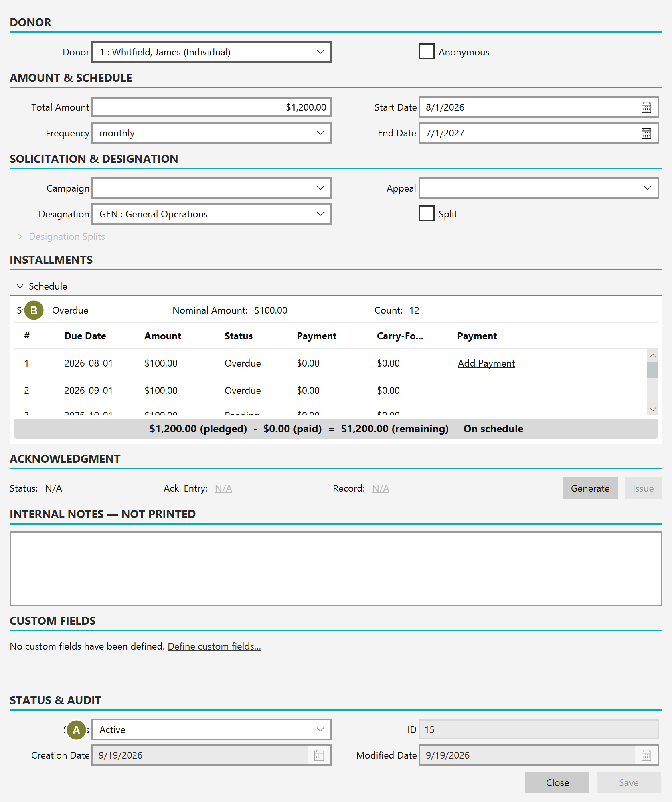Open the Appeal dropdown
672x802 pixels.
(x=538, y=188)
